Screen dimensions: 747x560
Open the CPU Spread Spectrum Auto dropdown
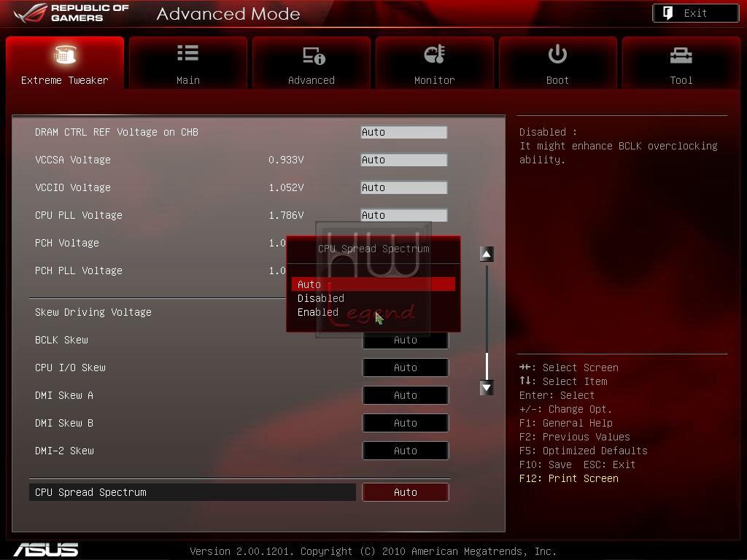406,492
